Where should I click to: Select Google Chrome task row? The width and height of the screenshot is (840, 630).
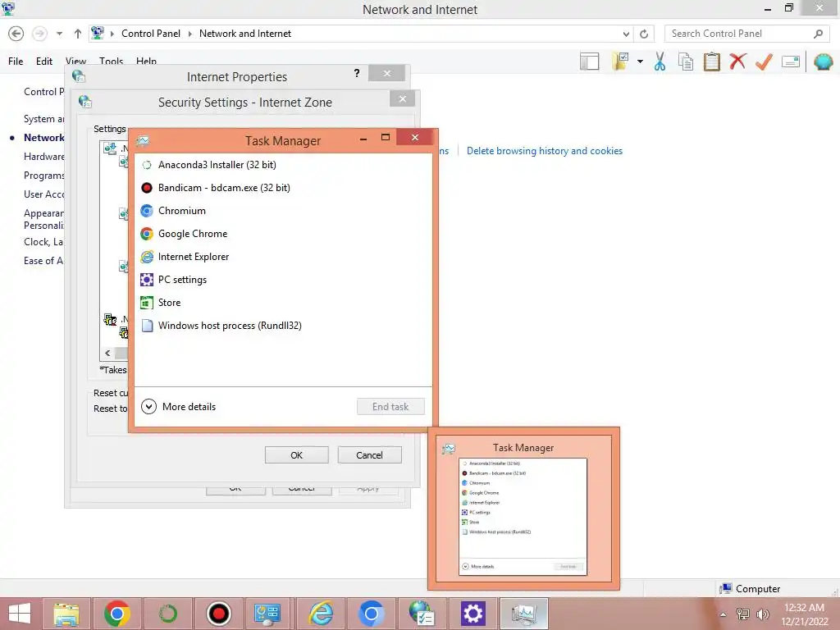coord(283,234)
